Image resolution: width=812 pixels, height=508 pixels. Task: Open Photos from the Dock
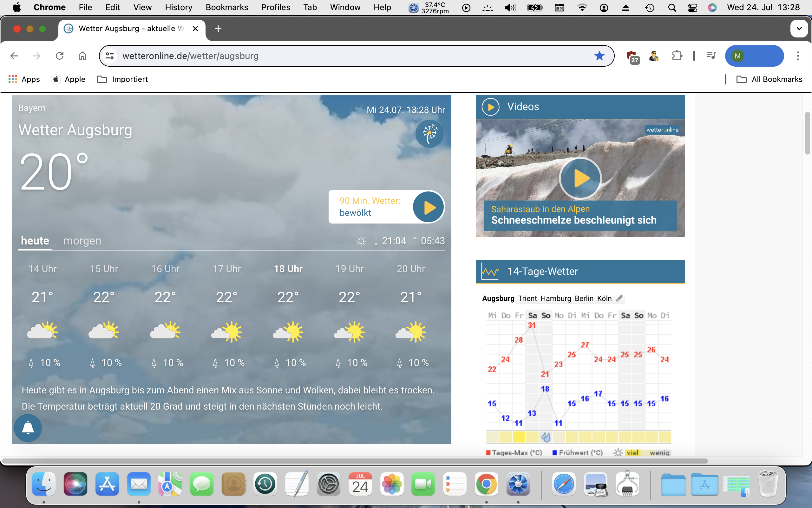point(392,484)
